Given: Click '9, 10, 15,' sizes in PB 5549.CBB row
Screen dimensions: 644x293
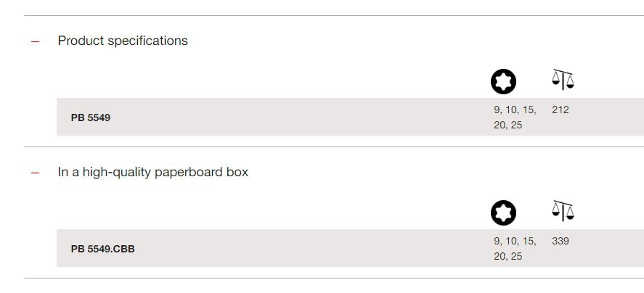Looking at the screenshot, I should tap(515, 242).
